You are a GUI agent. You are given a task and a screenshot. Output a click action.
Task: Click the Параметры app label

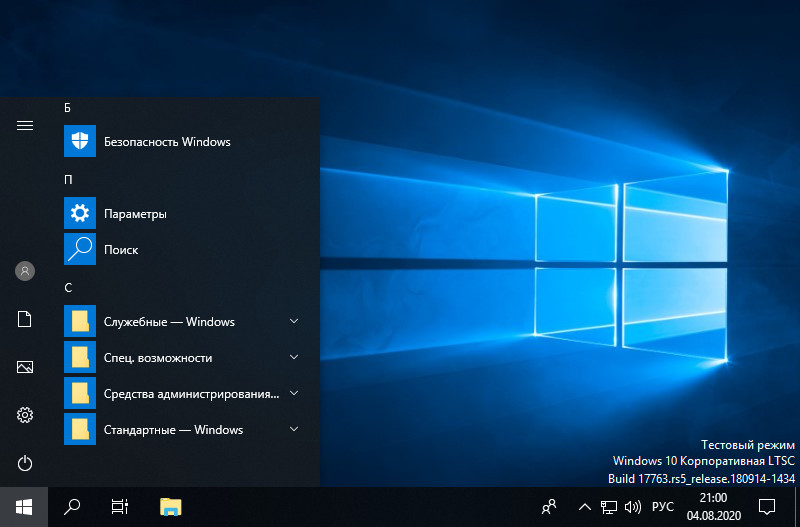[x=135, y=214]
